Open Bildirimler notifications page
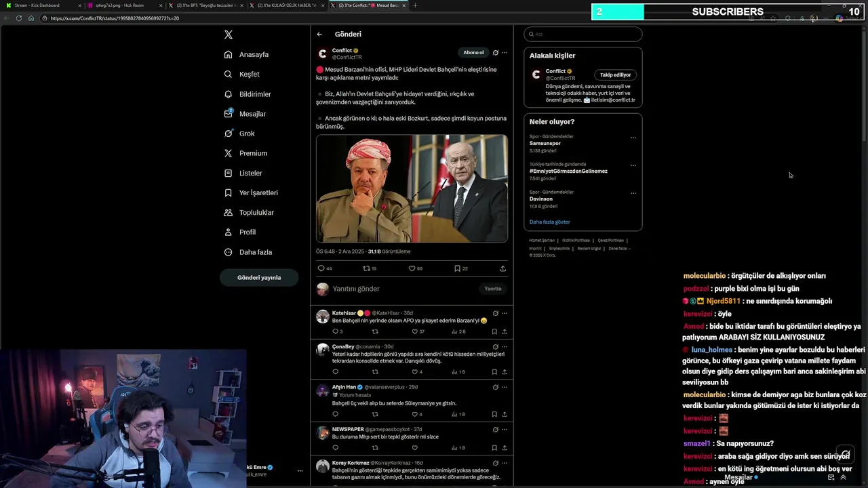Screen dimensions: 868x488 [x=248, y=94]
